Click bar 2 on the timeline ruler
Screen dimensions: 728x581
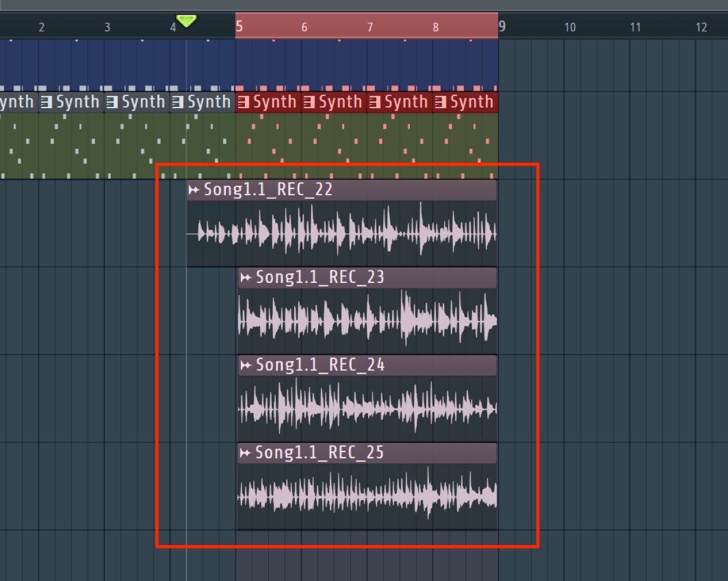click(41, 27)
